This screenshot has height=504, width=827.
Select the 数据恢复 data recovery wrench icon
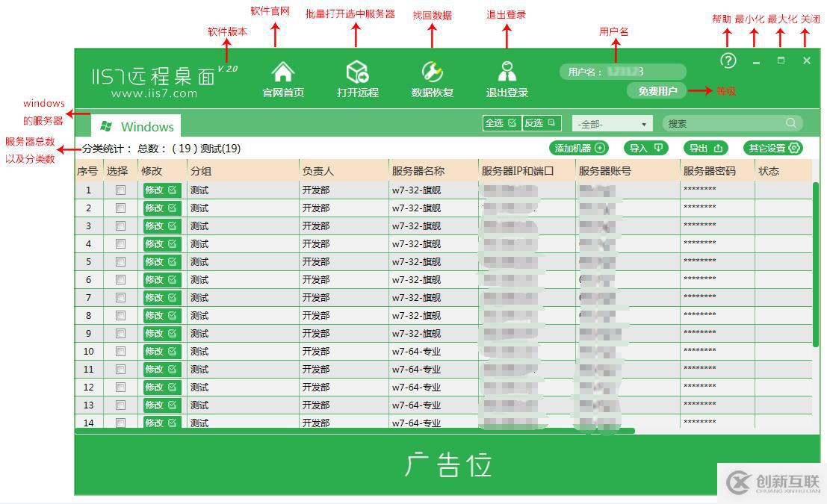pyautogui.click(x=432, y=72)
